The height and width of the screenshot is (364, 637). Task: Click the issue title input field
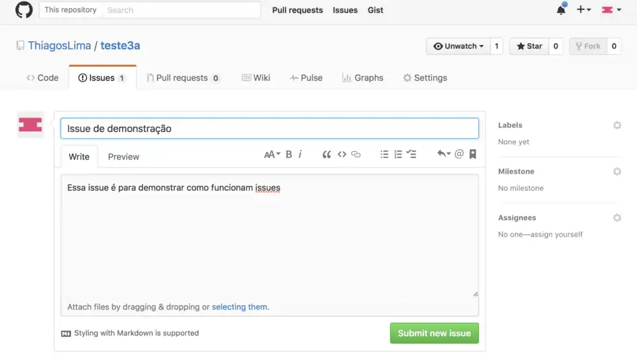pyautogui.click(x=269, y=129)
